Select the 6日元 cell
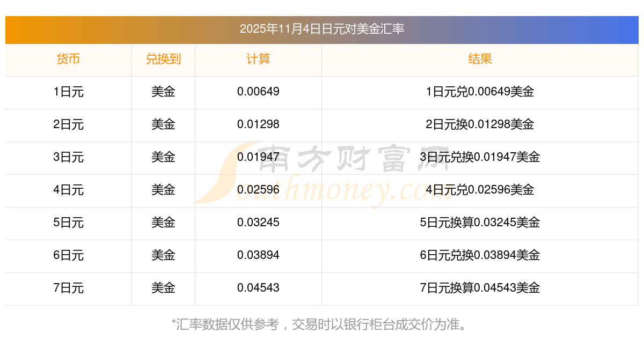Image resolution: width=644 pixels, height=341 pixels. click(69, 255)
